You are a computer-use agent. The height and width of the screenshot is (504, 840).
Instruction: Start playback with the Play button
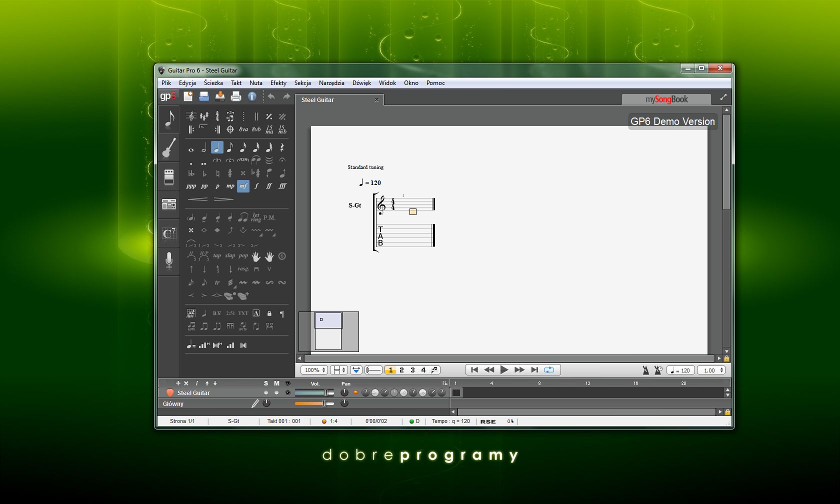point(504,370)
